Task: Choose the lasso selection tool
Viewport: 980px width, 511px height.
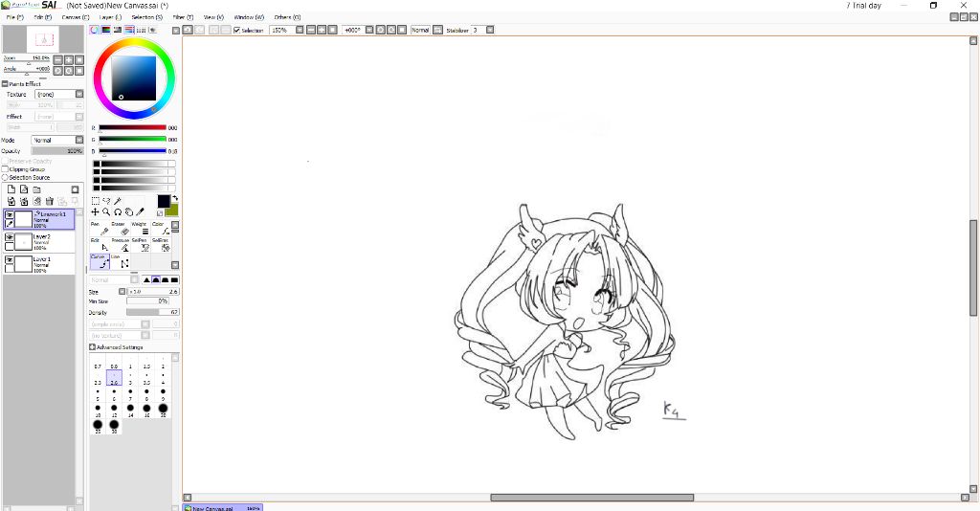Action: [x=106, y=201]
